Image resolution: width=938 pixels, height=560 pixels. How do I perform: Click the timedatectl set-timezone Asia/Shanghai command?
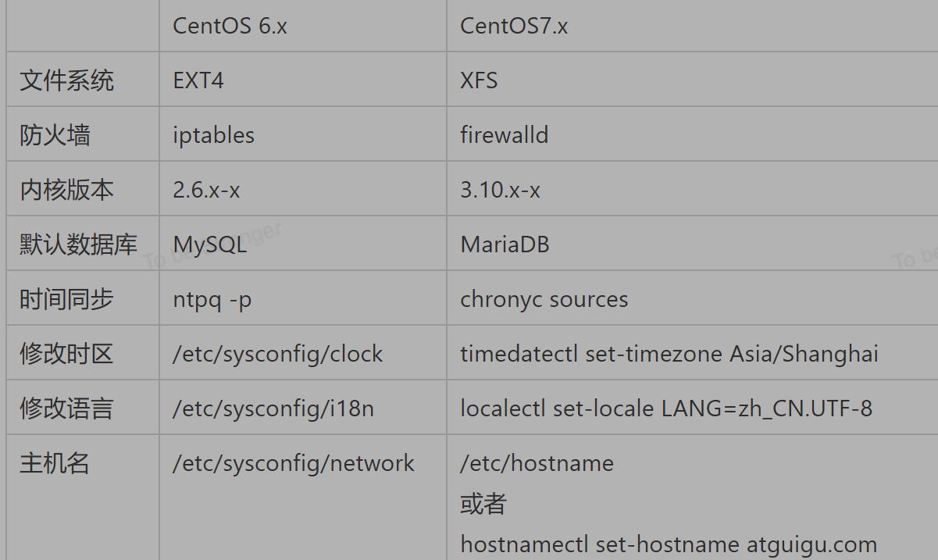click(669, 354)
